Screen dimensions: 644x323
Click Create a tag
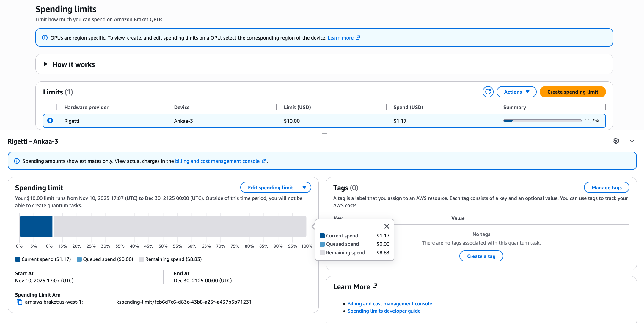(481, 256)
